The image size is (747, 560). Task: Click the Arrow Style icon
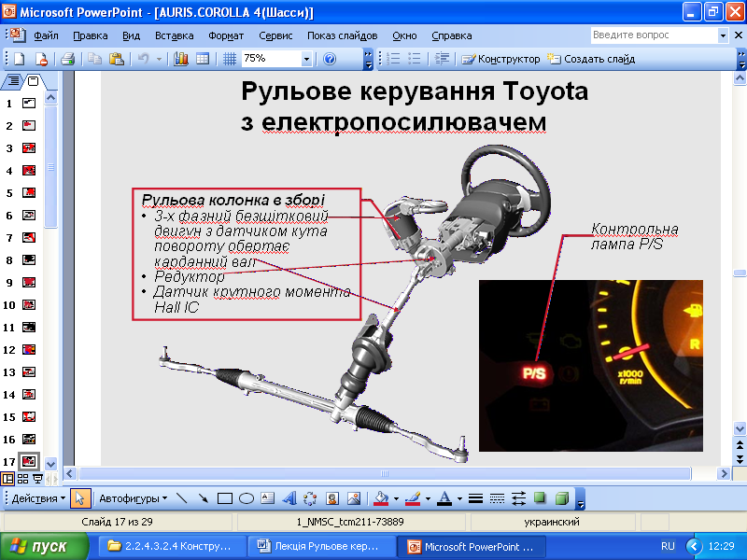coord(518,498)
